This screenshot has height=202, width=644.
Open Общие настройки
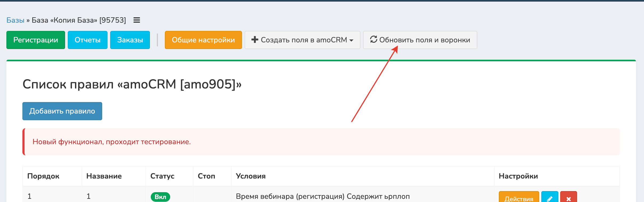coord(203,40)
